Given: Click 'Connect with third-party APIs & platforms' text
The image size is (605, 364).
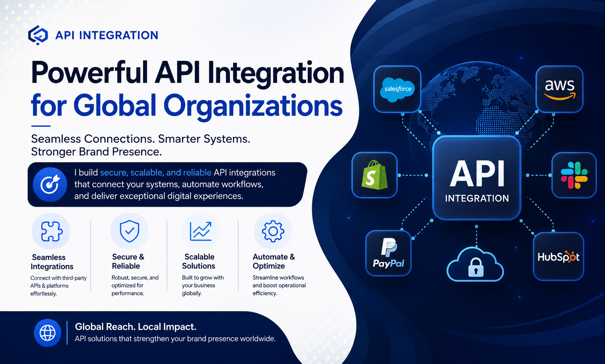Looking at the screenshot, I should (58, 282).
